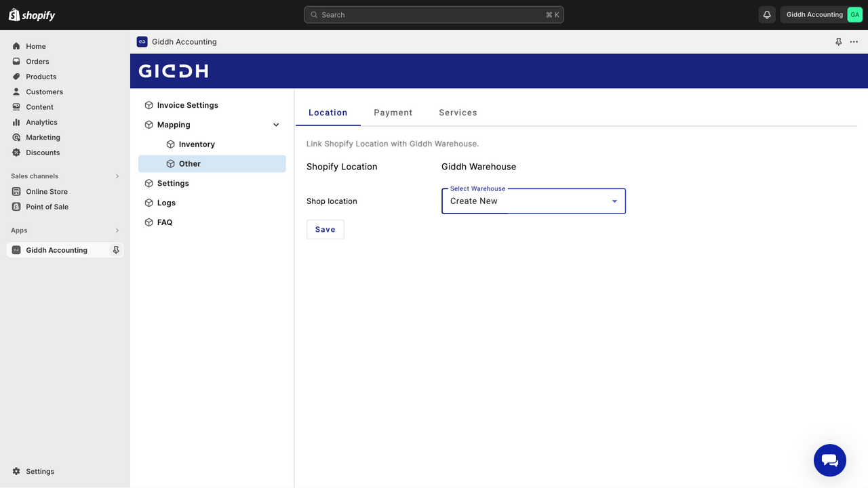
Task: Click the Inventory cube icon
Action: pos(171,144)
